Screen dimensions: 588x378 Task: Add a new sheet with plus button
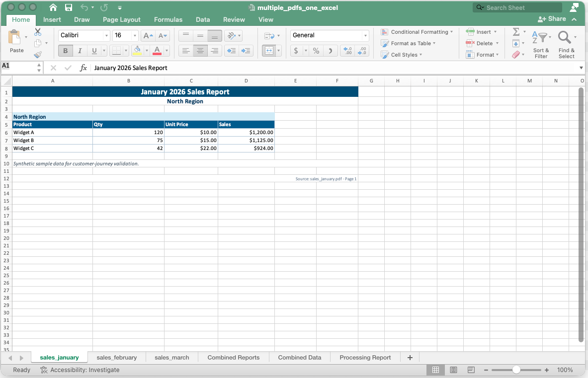click(410, 358)
